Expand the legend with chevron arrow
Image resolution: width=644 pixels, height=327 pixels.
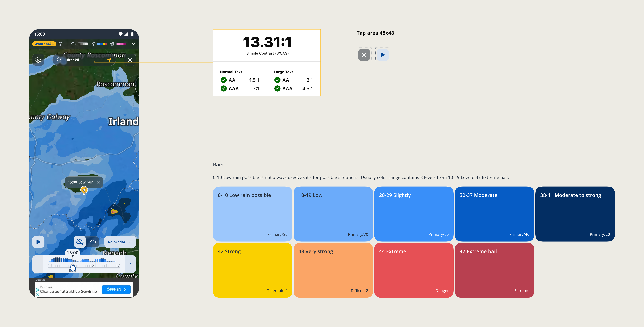[133, 44]
